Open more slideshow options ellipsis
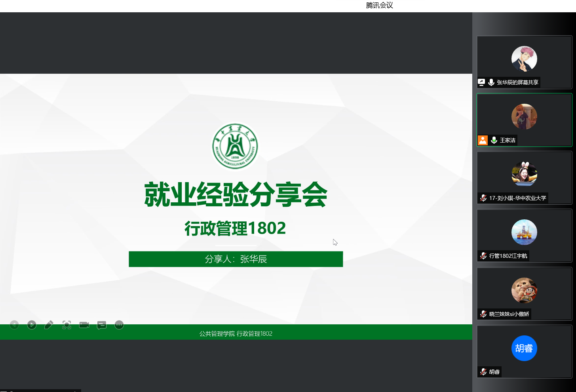 (x=119, y=325)
